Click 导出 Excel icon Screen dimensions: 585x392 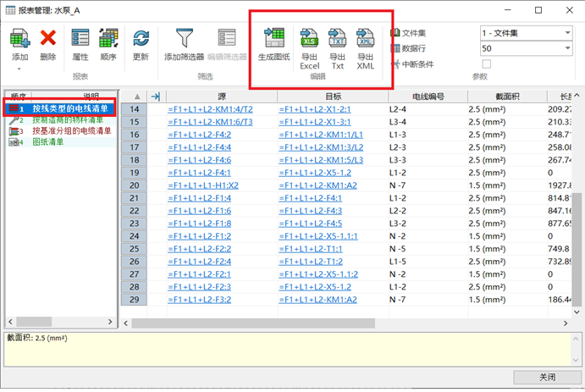(x=309, y=39)
